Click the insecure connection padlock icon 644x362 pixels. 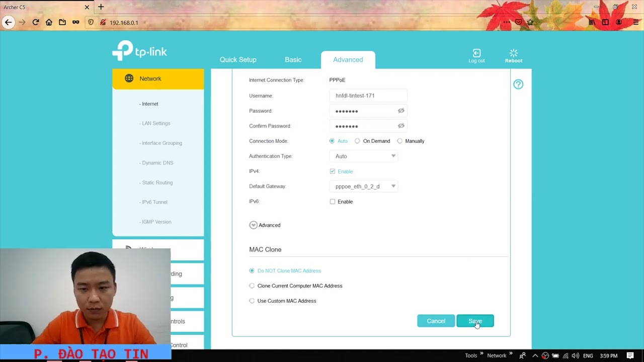pyautogui.click(x=103, y=22)
